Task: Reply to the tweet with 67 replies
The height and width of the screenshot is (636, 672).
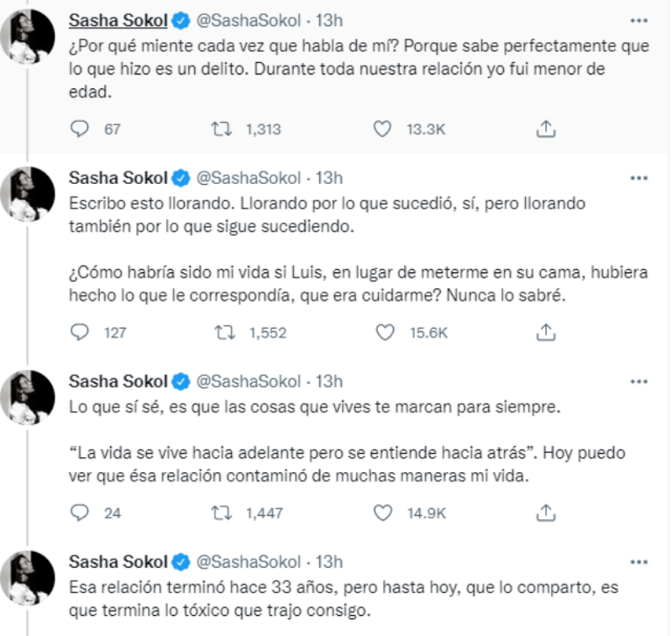Action: coord(80,129)
